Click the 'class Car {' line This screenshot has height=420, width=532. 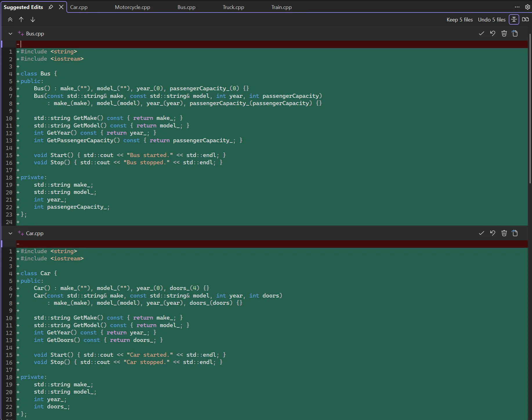(x=39, y=273)
